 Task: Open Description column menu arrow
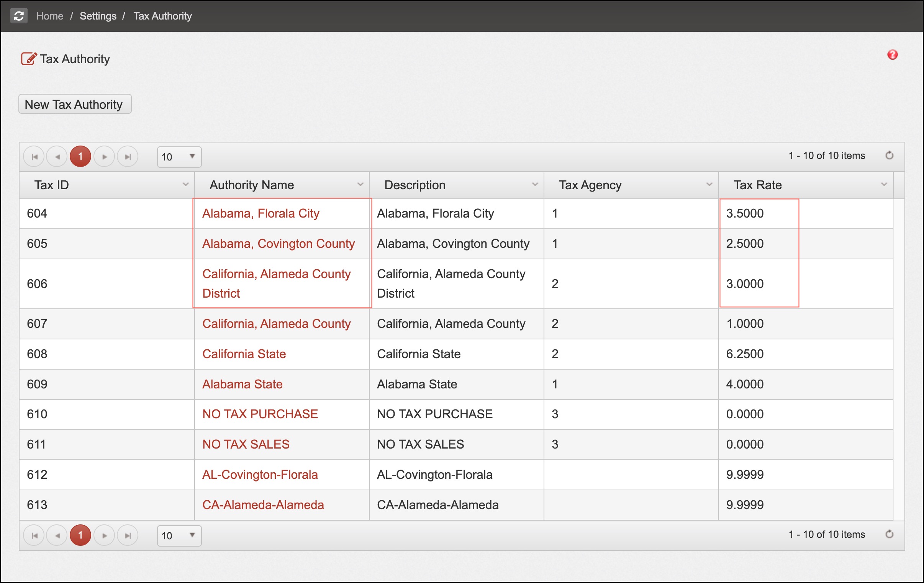(x=535, y=185)
